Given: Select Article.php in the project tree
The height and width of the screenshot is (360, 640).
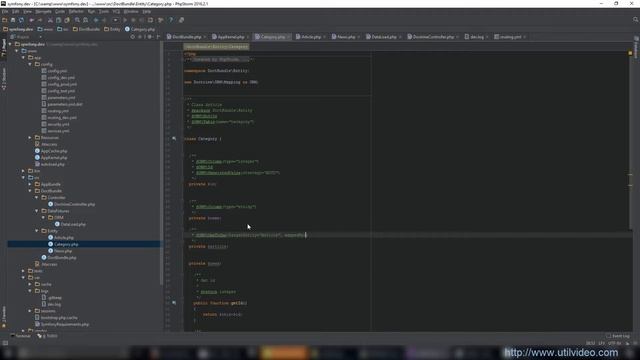Looking at the screenshot, I should [x=64, y=238].
